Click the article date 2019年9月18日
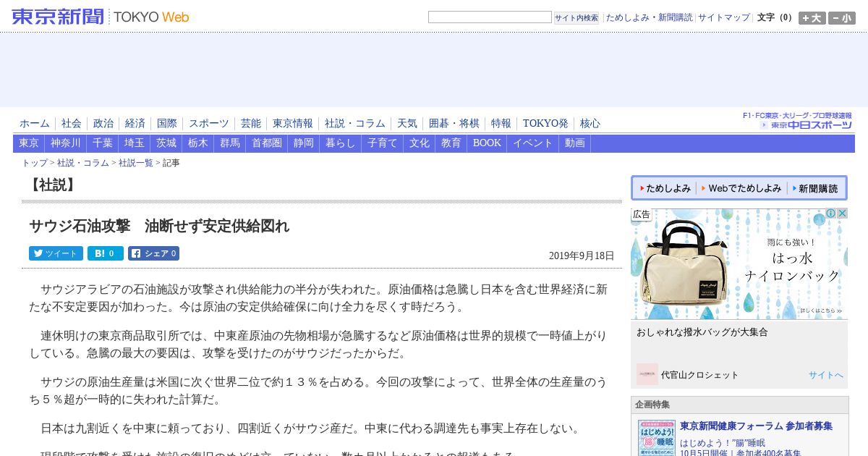Viewport: 868px width, 456px height. click(x=582, y=256)
